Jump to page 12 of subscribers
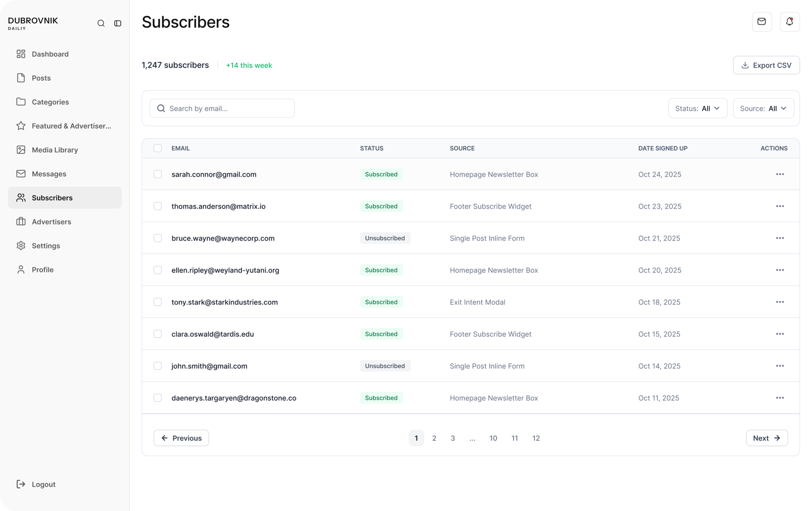 click(x=536, y=438)
